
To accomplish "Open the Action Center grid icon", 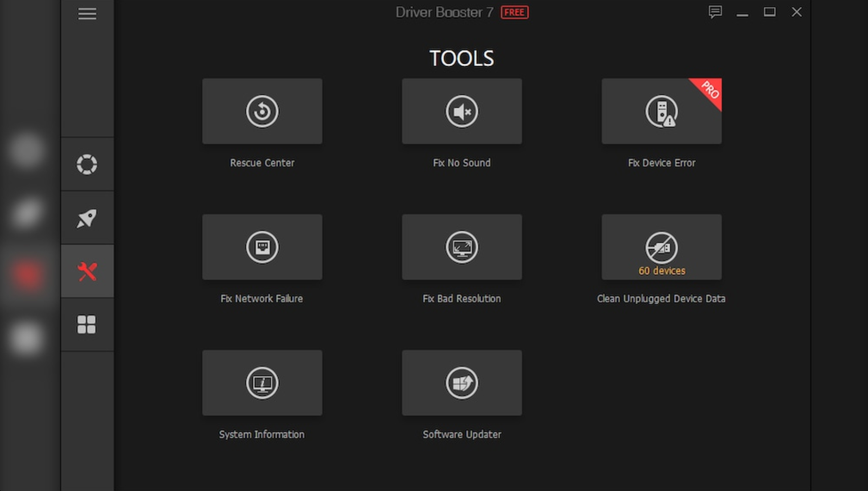I will pyautogui.click(x=87, y=325).
